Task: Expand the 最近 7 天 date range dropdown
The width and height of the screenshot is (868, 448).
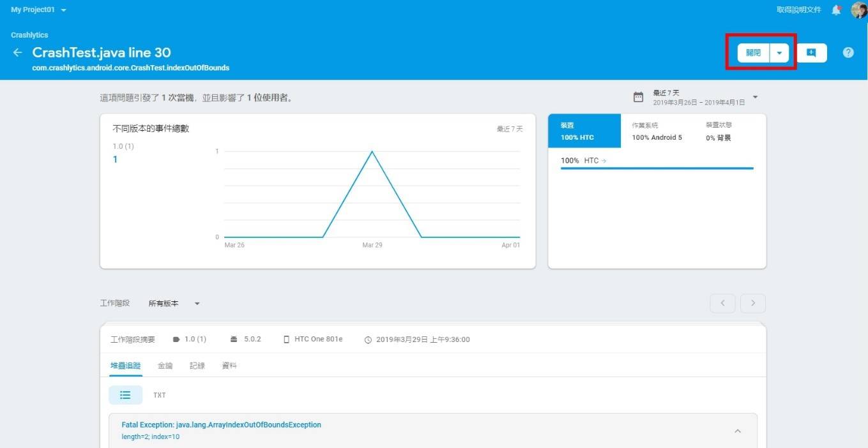Action: coord(755,97)
